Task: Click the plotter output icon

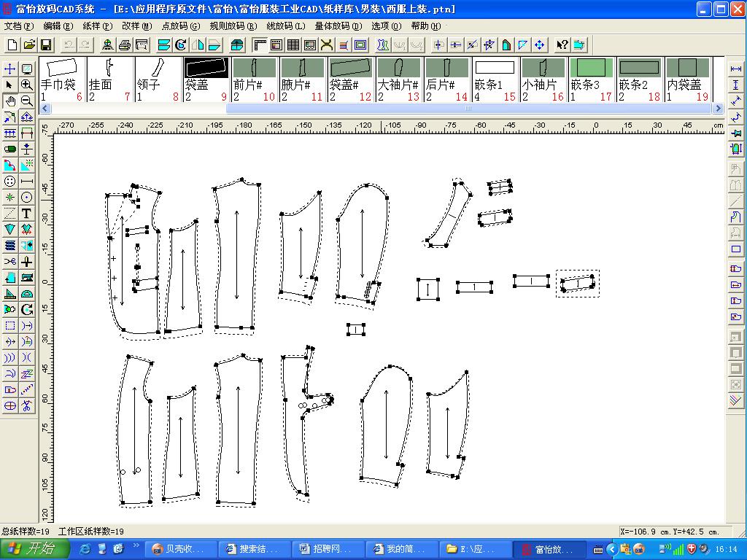Action: (x=142, y=44)
